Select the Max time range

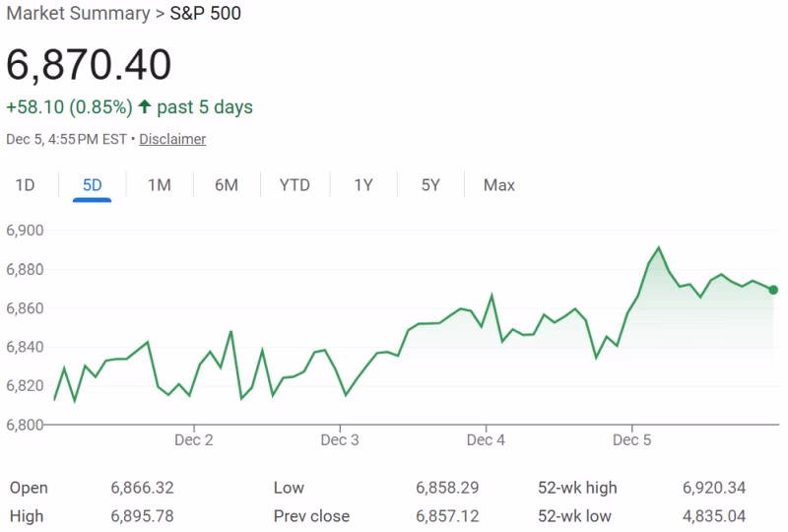pyautogui.click(x=499, y=185)
